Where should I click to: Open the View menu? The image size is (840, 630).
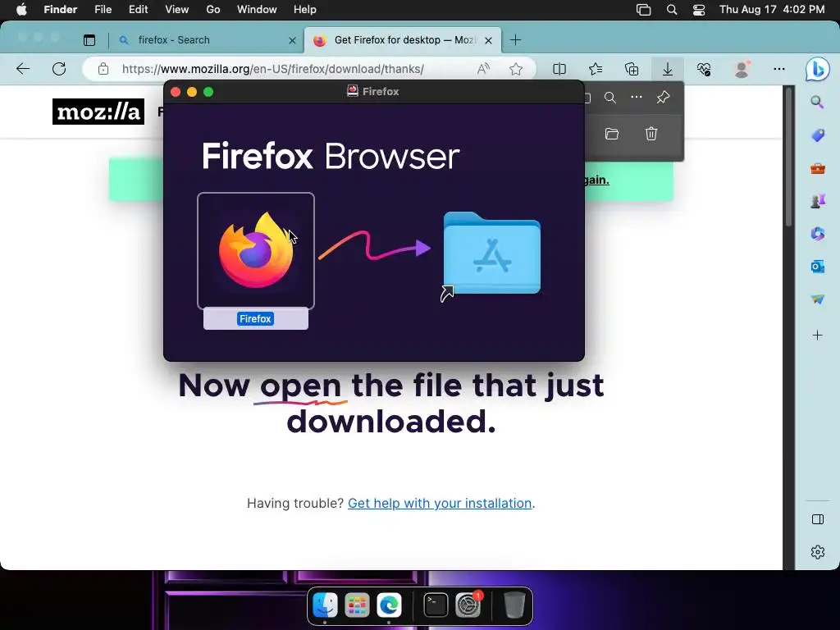[x=177, y=10]
